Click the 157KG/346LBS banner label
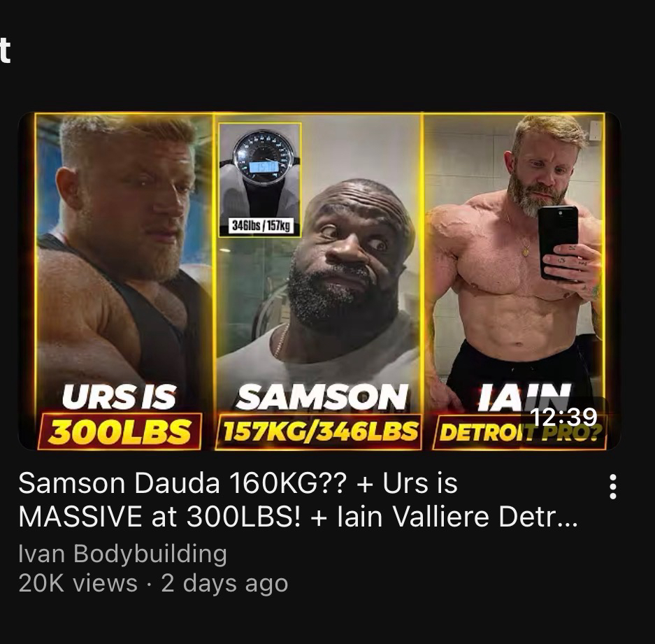This screenshot has height=644, width=655. coord(319,431)
